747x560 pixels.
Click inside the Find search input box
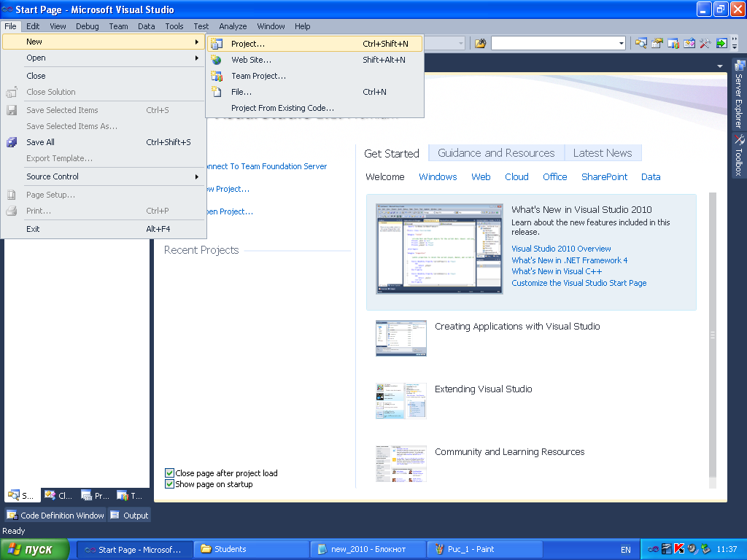point(554,44)
